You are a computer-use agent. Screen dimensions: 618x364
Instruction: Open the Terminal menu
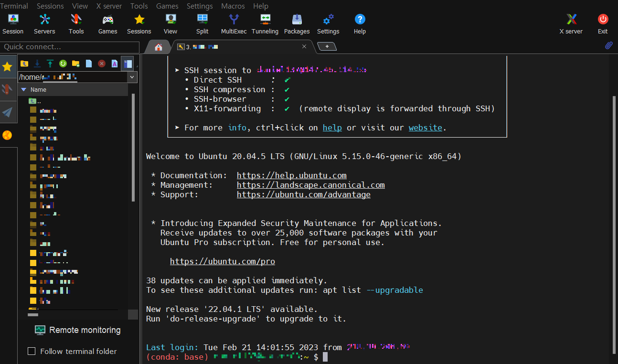click(14, 6)
